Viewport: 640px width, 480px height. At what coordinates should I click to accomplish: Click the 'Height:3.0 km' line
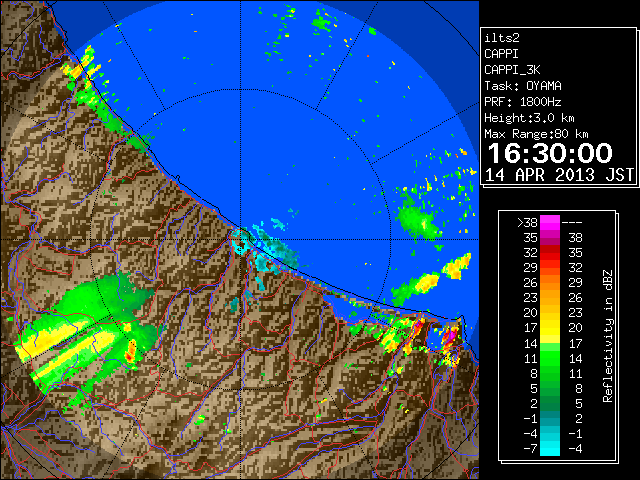(x=529, y=118)
